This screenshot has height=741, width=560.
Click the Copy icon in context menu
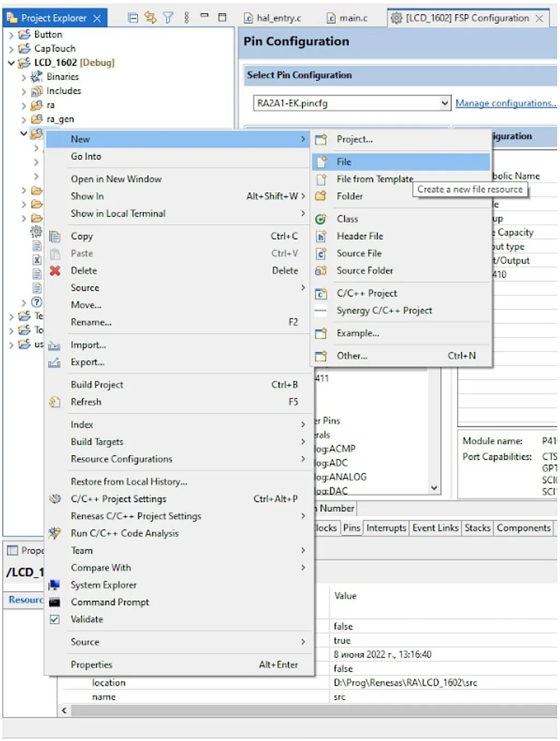pyautogui.click(x=55, y=236)
